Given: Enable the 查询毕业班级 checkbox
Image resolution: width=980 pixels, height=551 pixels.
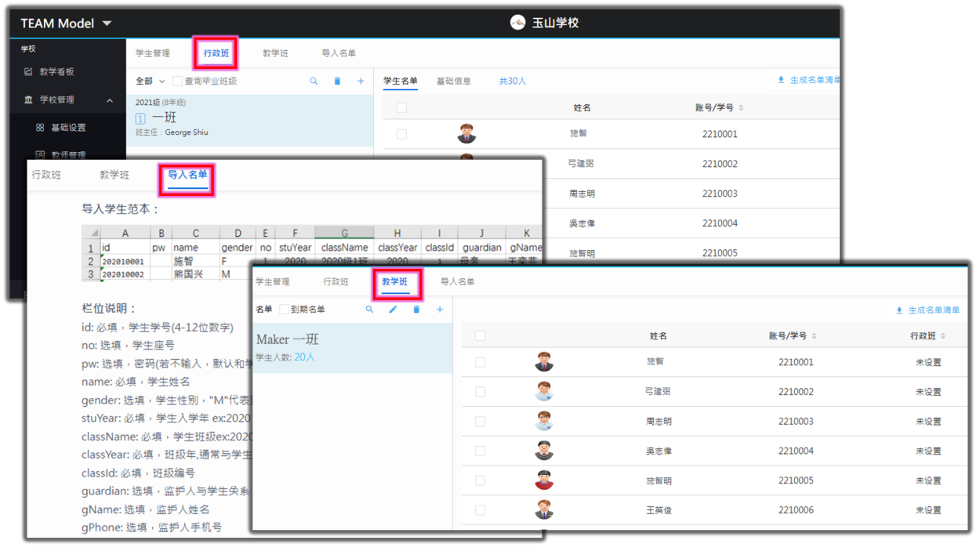Looking at the screenshot, I should [x=178, y=81].
